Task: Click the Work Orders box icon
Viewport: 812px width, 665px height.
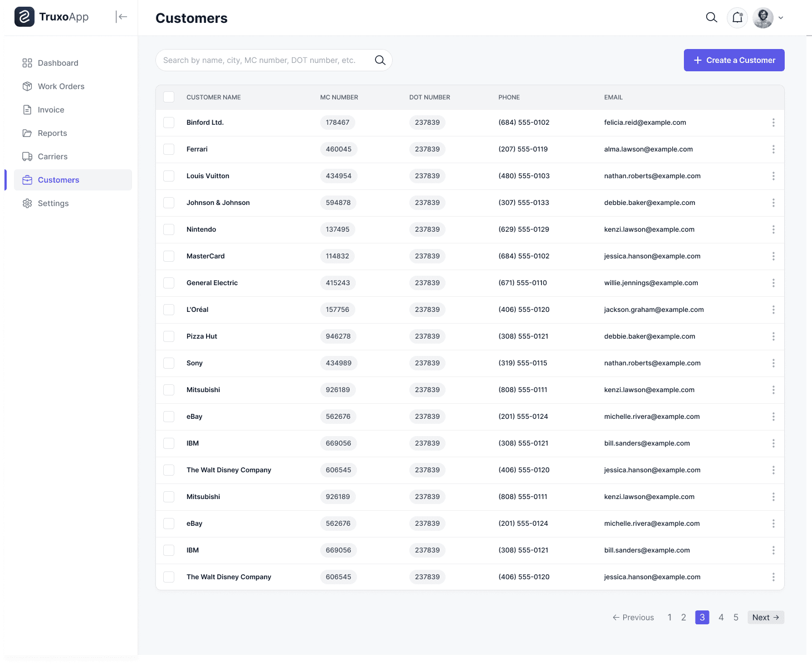Action: 27,86
